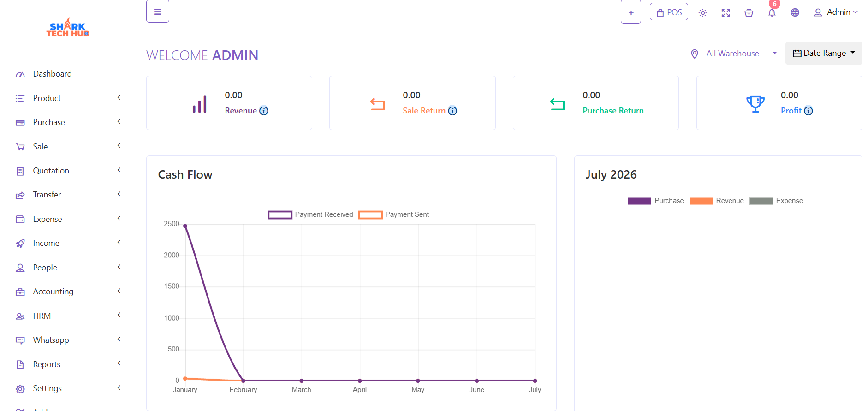Click the plus quick-add button
Viewport: 868px width, 411px height.
(631, 12)
